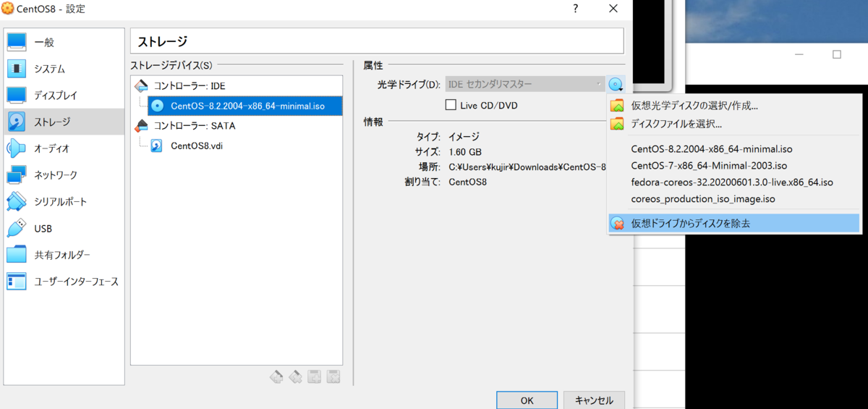Click remove attachment icon below storage tree

coord(333,376)
